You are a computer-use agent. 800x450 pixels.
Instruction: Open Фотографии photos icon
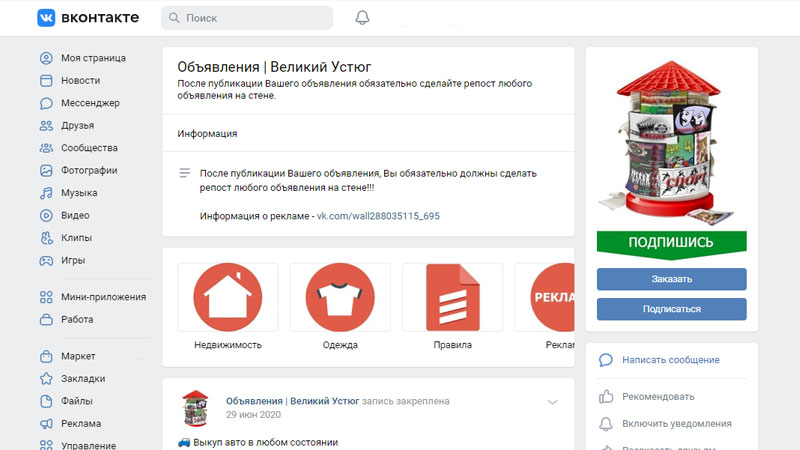pos(46,170)
